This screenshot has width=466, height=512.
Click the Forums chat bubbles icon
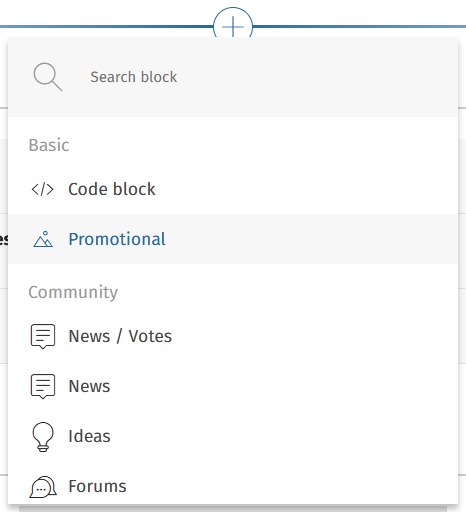click(x=43, y=487)
